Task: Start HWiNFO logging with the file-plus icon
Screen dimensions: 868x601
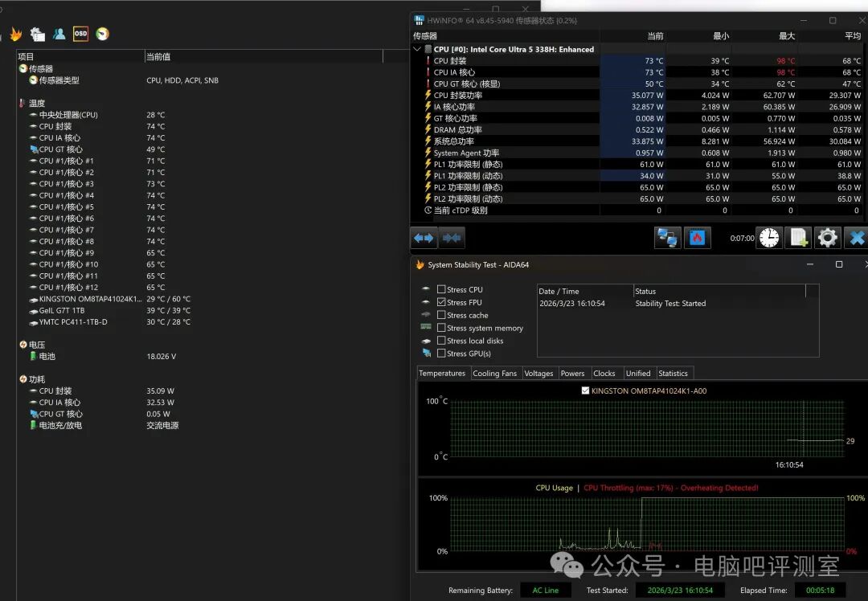Action: click(798, 238)
